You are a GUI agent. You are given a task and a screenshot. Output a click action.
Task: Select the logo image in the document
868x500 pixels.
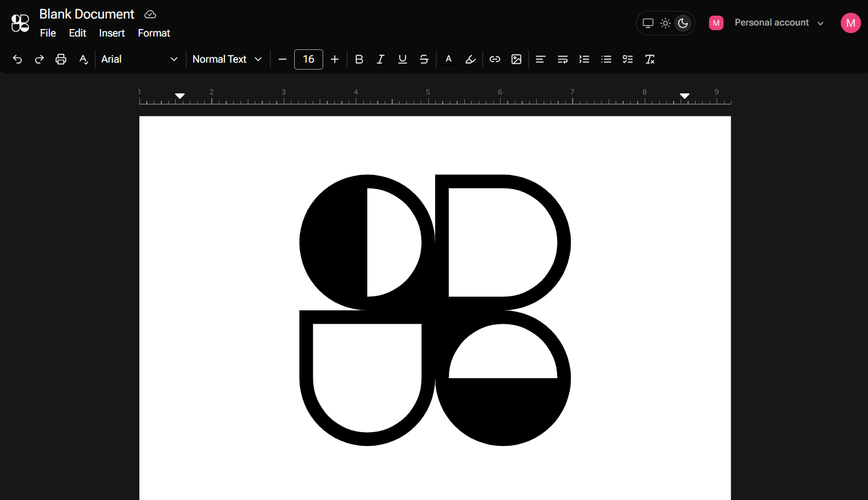pyautogui.click(x=435, y=310)
